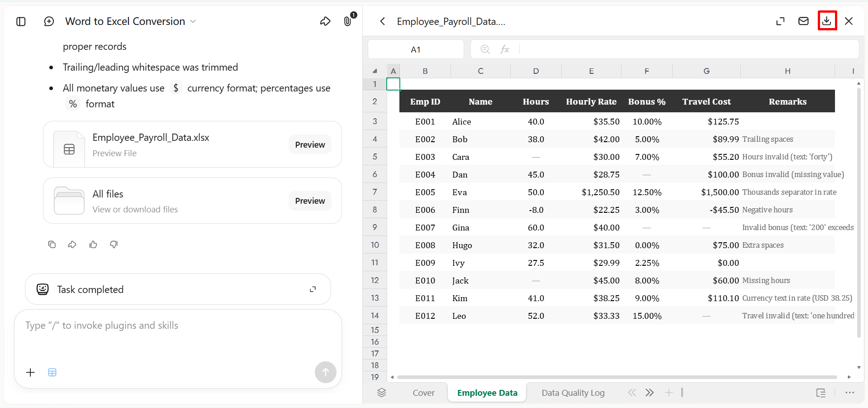Show next sheet tabs with double chevron

point(650,393)
